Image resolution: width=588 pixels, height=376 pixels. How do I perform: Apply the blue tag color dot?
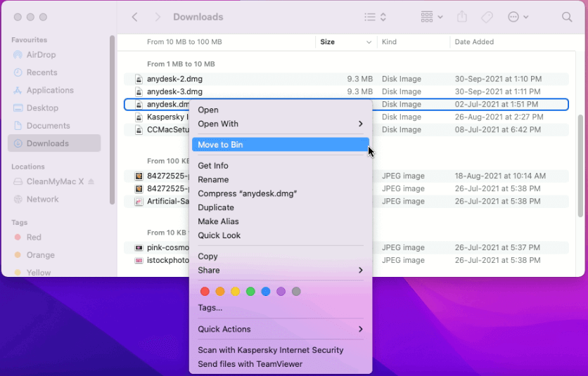tap(265, 291)
